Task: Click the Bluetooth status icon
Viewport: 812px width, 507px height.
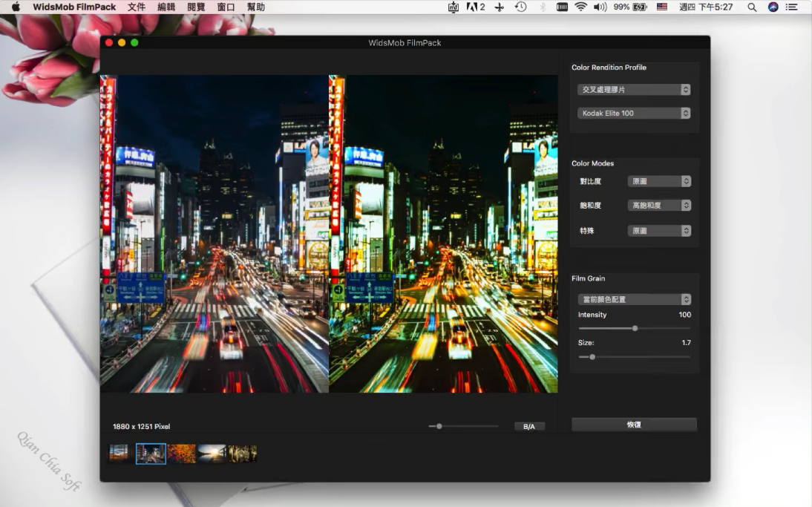Action: pos(542,7)
